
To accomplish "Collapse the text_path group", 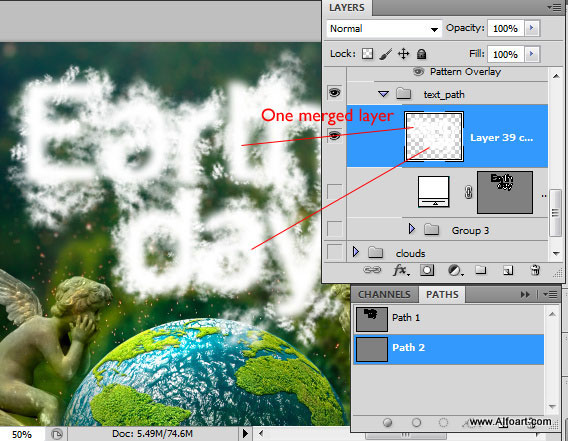I will (383, 94).
